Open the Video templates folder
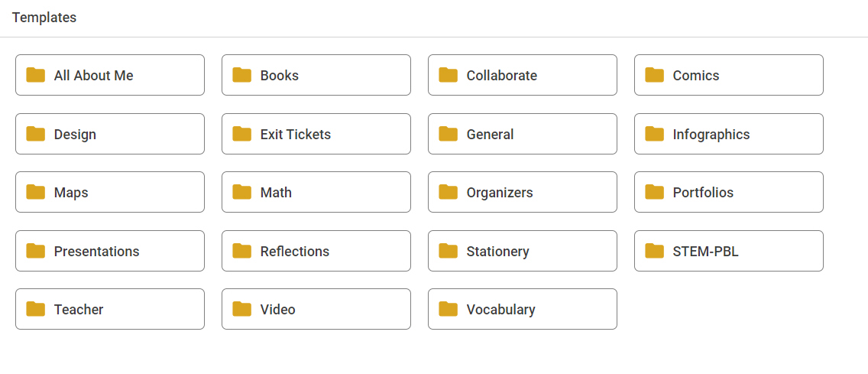The width and height of the screenshot is (868, 374). 316,309
